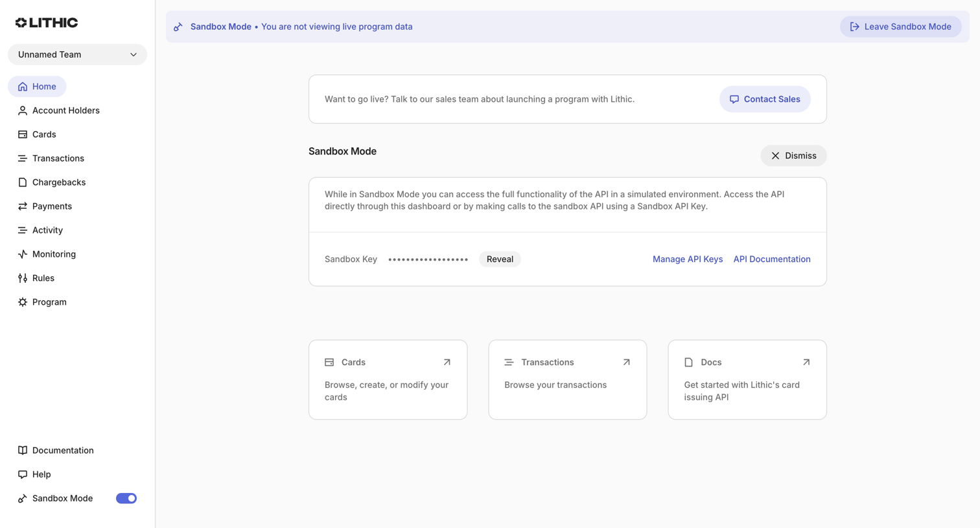Click the Home house icon

(23, 86)
